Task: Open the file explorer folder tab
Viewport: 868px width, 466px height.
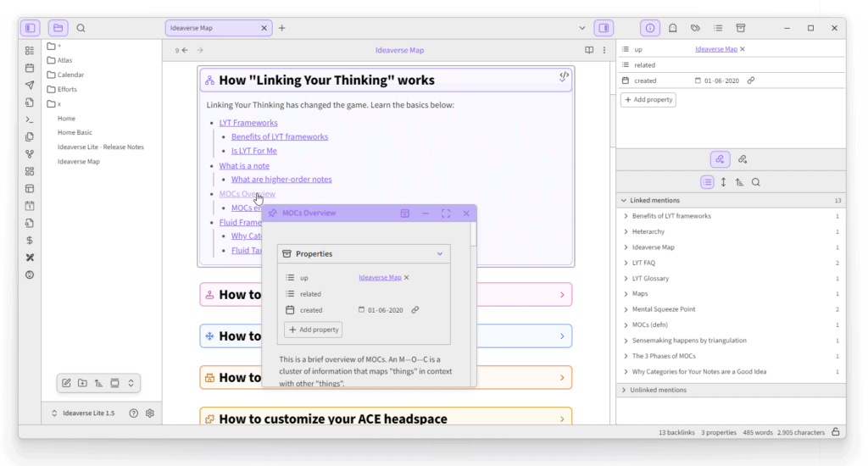Action: [58, 28]
